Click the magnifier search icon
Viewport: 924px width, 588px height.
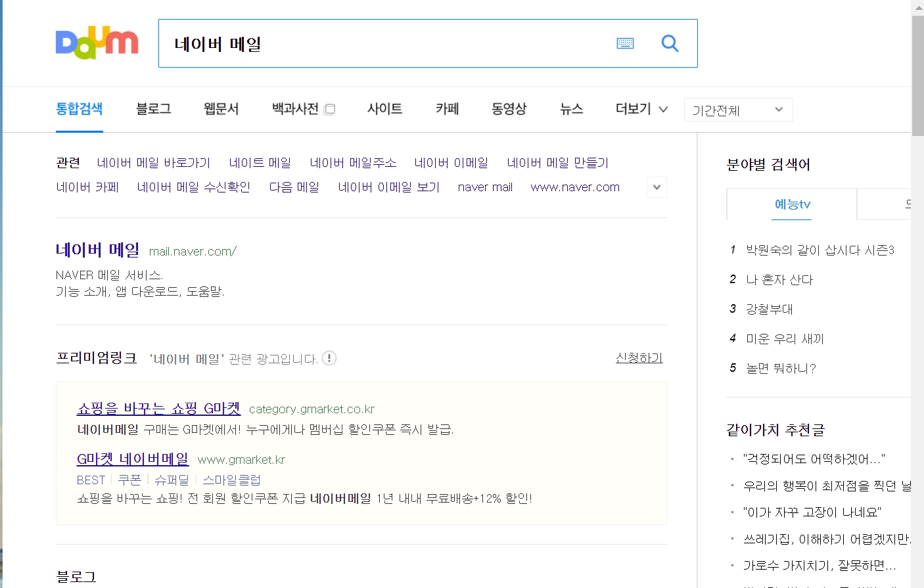click(670, 43)
